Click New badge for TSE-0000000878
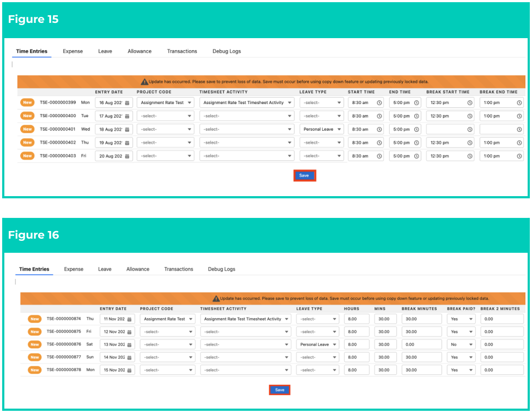This screenshot has width=532, height=413. pos(34,370)
